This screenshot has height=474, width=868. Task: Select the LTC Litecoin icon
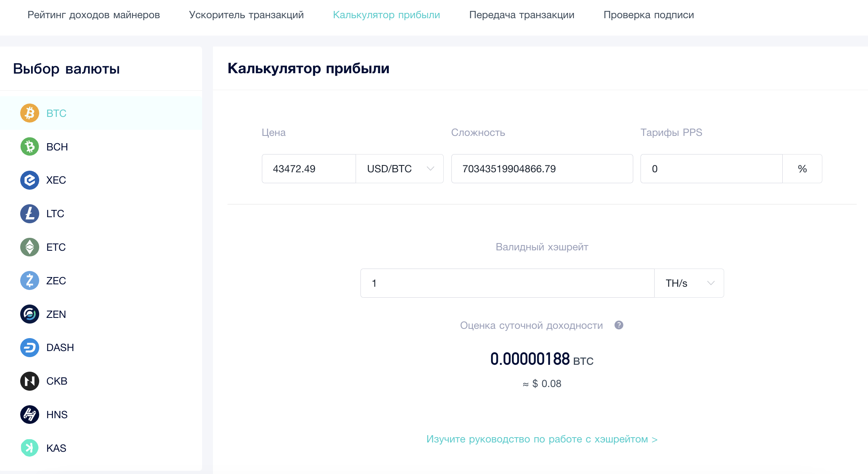click(29, 214)
